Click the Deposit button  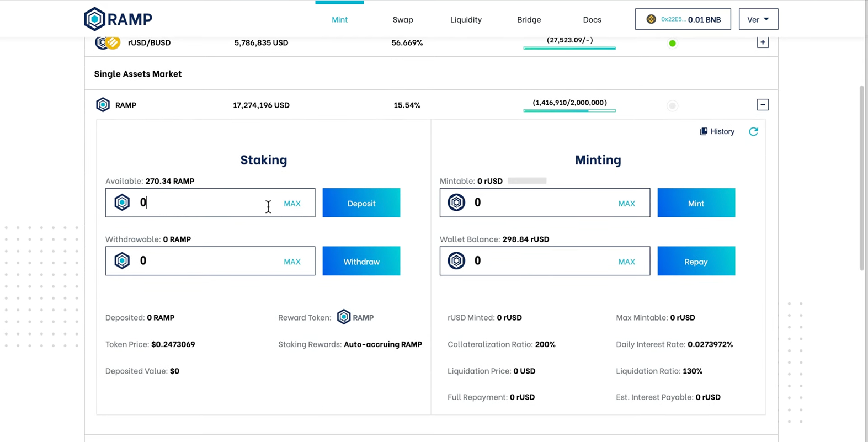click(x=361, y=203)
